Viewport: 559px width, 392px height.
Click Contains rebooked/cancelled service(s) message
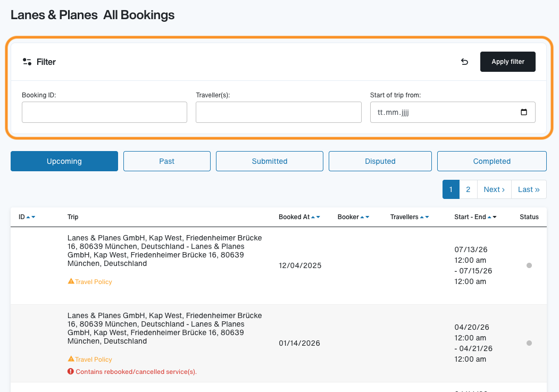136,372
